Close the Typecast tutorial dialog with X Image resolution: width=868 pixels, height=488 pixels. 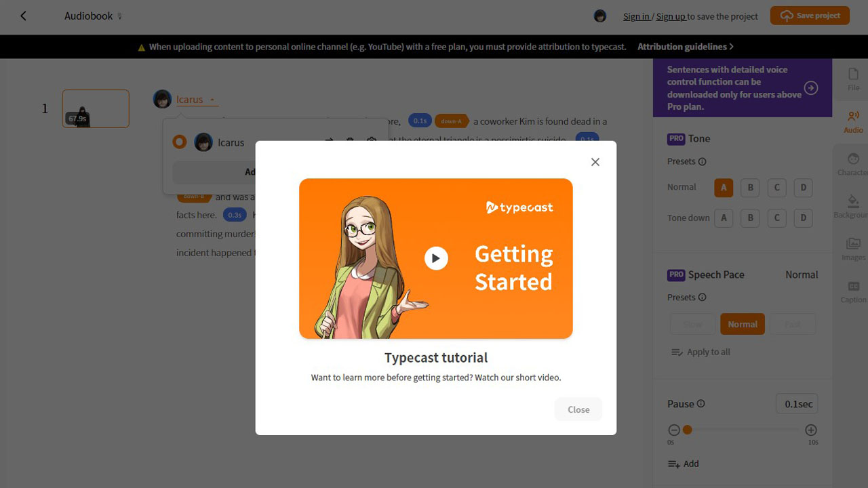pos(595,162)
